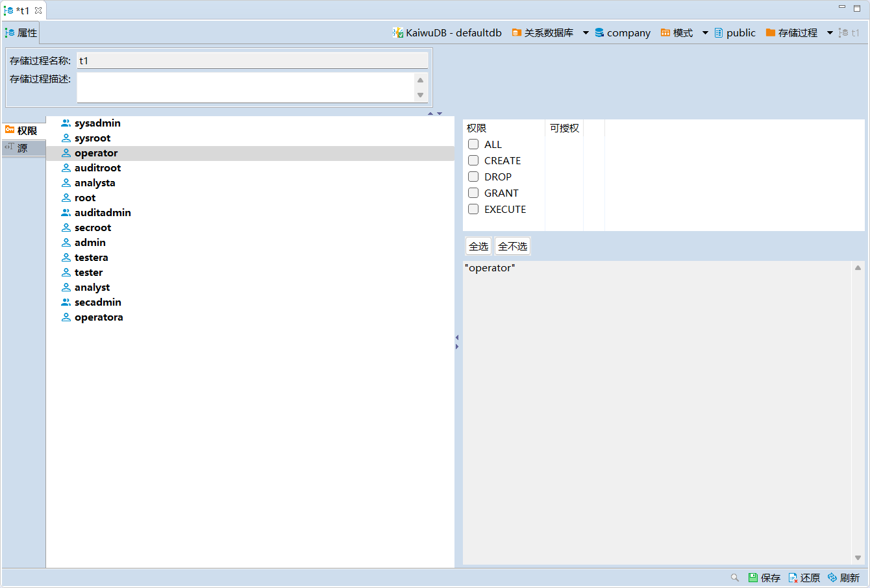
Task: Open dropdown arrow next to 关系数据库
Action: coord(586,33)
